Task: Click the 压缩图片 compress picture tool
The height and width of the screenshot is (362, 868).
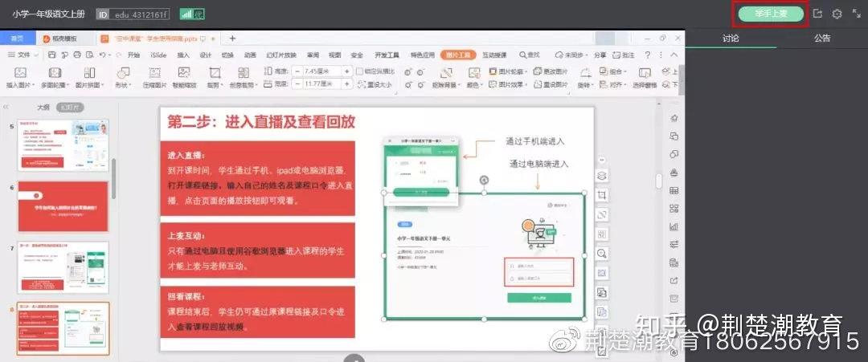Action: coord(154,77)
